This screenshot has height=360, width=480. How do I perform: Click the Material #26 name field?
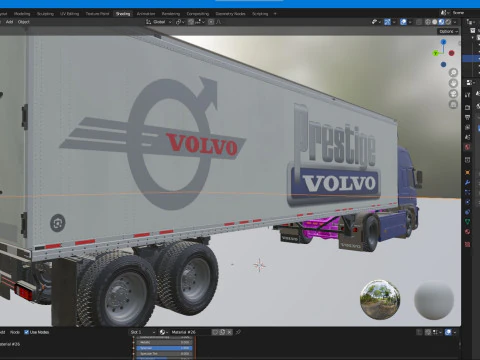(x=190, y=332)
